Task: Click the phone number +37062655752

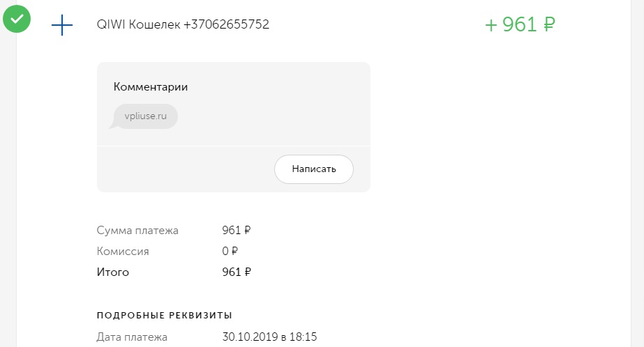Action: coord(226,24)
